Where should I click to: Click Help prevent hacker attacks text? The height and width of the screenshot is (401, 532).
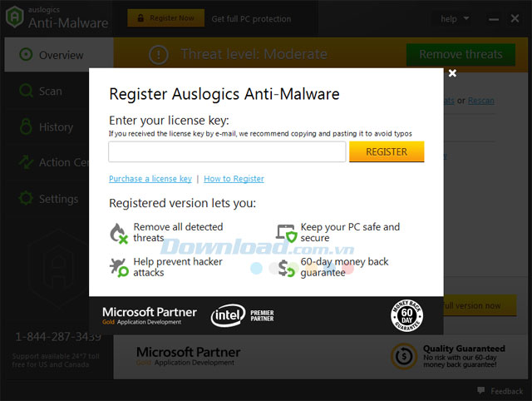[x=177, y=267]
